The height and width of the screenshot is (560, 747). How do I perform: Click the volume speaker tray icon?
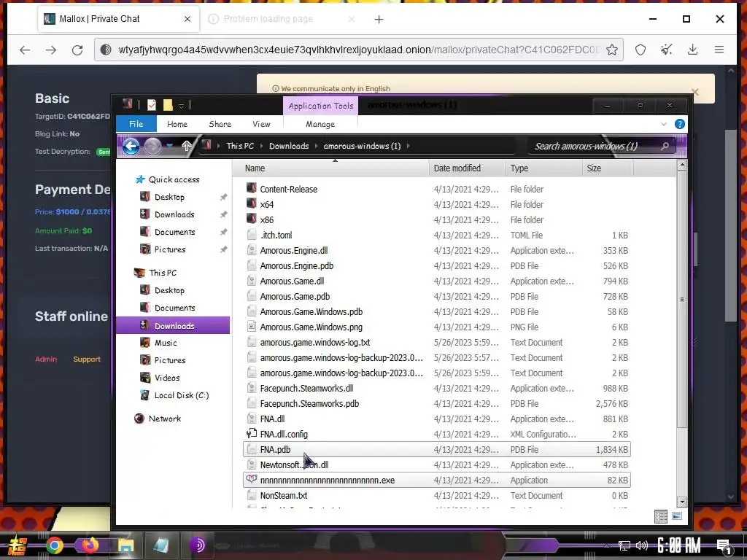coord(642,545)
